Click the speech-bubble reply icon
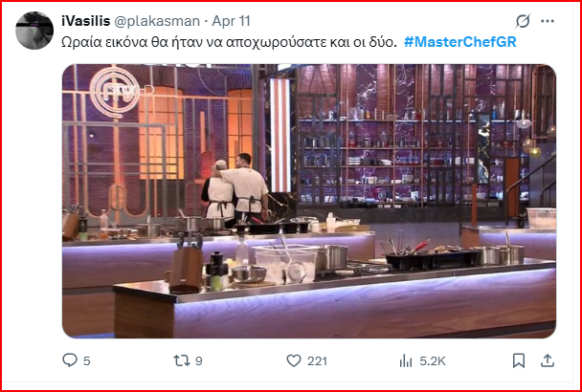582x392 pixels. click(x=70, y=360)
